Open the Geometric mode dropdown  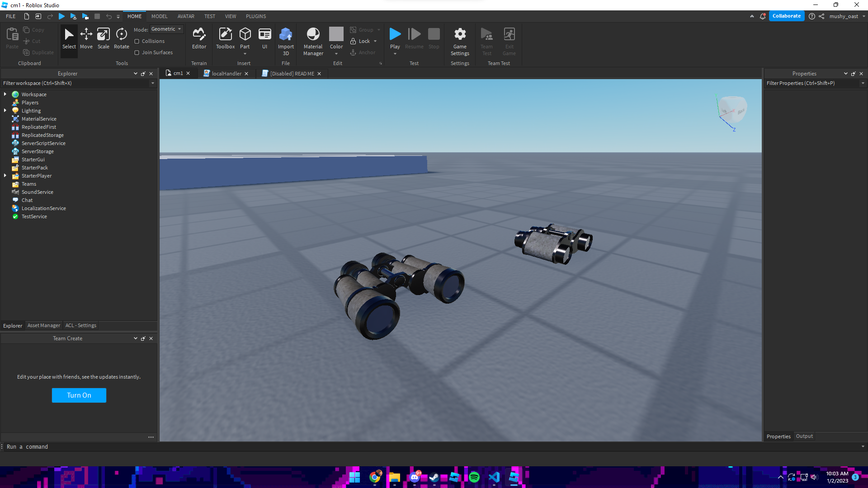point(166,29)
